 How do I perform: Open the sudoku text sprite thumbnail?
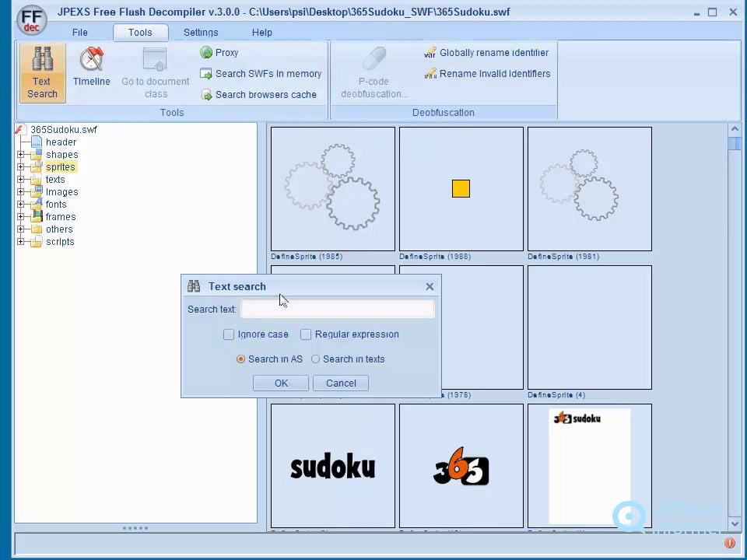point(333,466)
